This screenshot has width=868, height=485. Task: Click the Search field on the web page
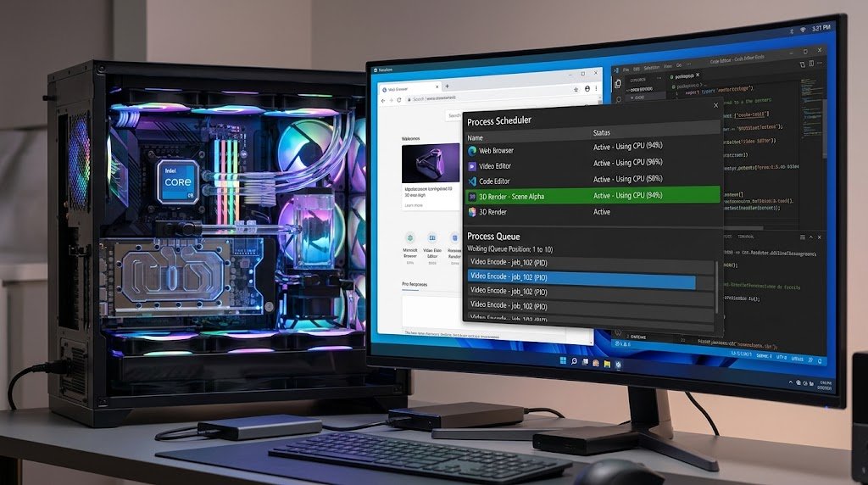pyautogui.click(x=454, y=115)
